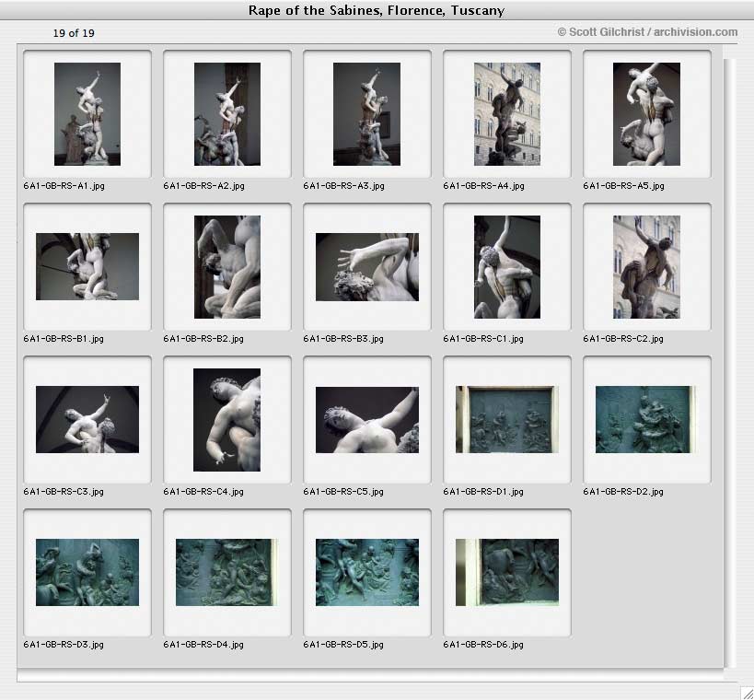Select the caption 6A1-GB-RS-D4.jpg
Image resolution: width=754 pixels, height=700 pixels.
pos(203,645)
